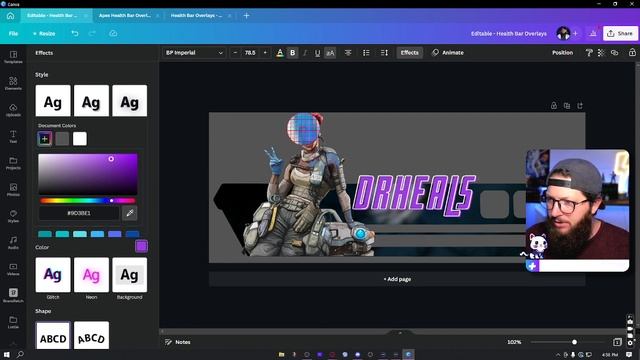Add collaborator with plus next to avatar
640x360 pixels.
click(x=575, y=33)
